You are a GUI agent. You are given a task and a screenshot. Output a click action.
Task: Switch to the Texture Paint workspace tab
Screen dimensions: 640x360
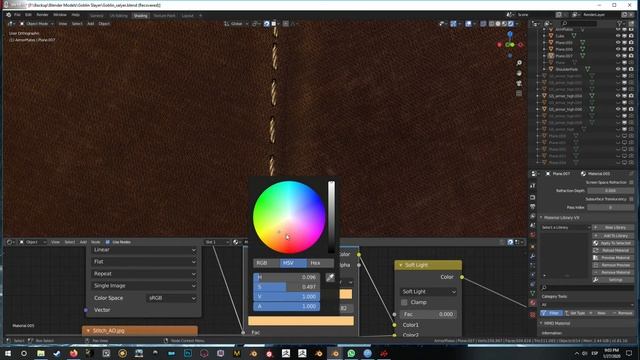tap(164, 16)
